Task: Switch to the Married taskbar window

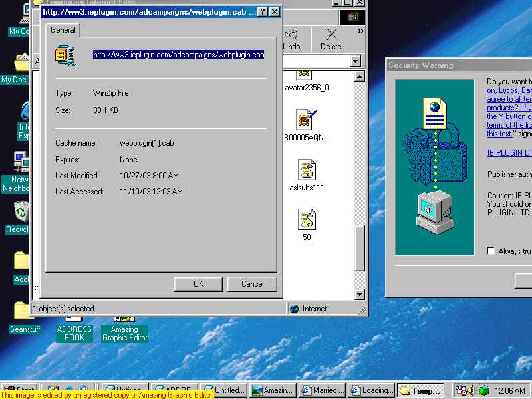Action: click(x=322, y=390)
